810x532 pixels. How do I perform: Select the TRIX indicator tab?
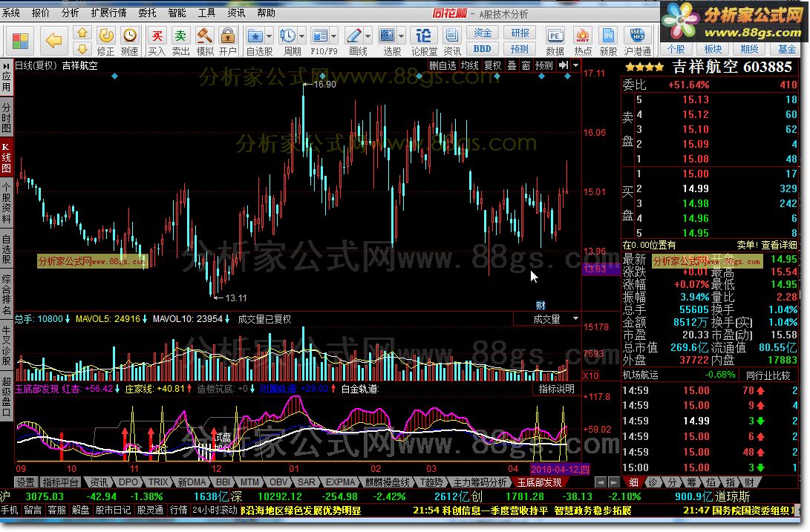point(158,482)
